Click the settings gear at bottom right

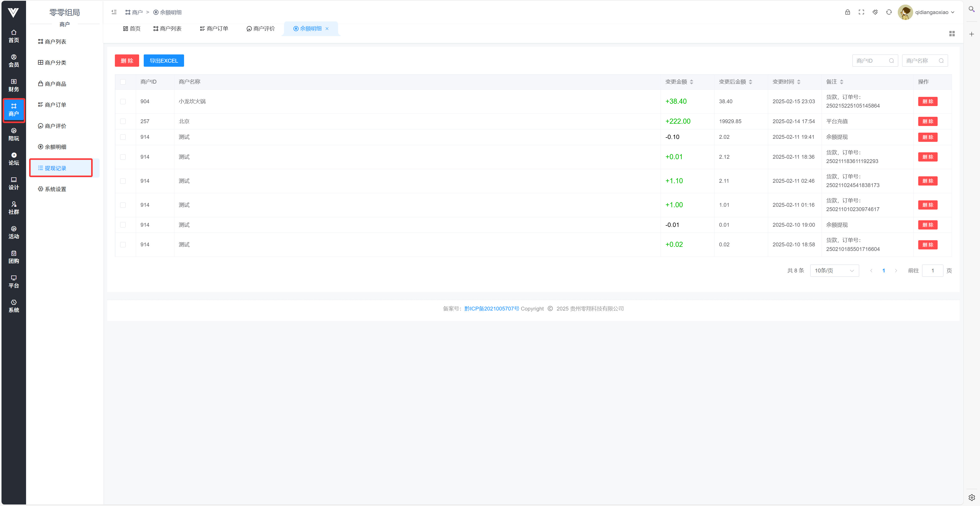tap(971, 497)
